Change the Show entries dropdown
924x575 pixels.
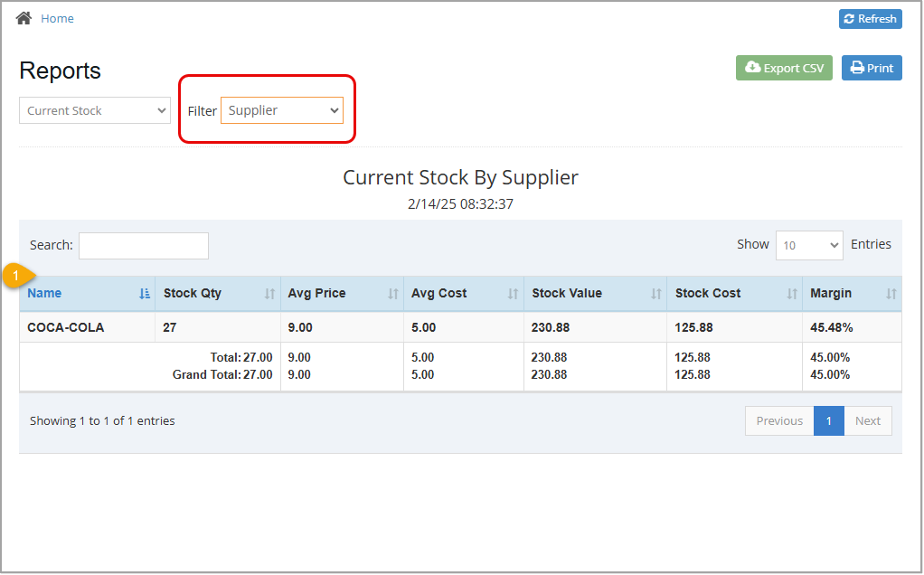[808, 245]
